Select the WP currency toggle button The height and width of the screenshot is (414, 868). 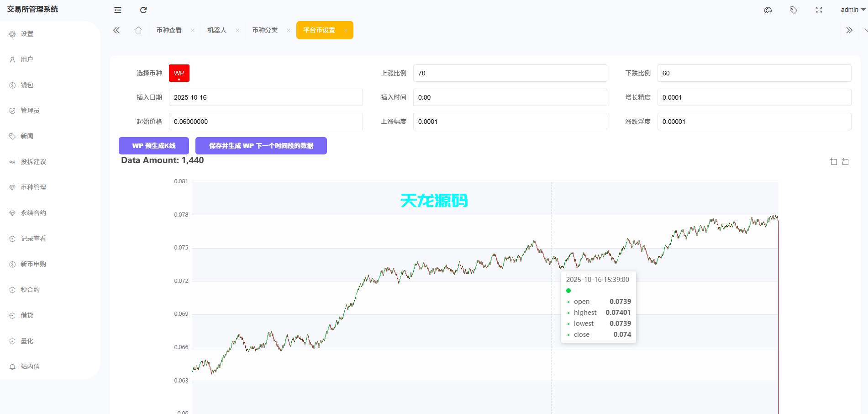point(179,73)
